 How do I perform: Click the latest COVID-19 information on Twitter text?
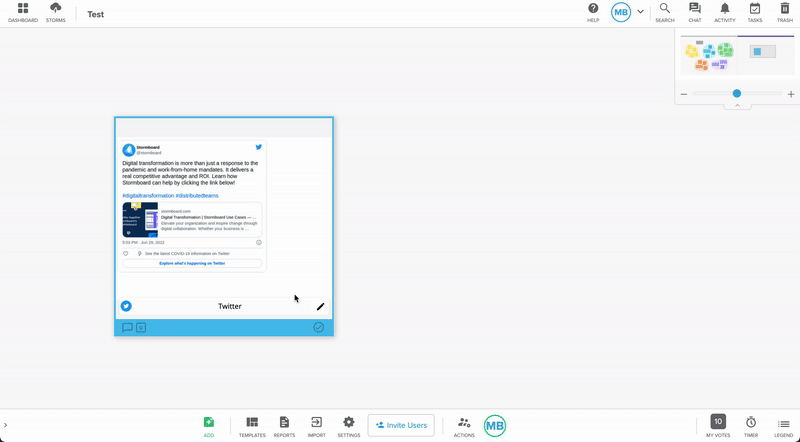pyautogui.click(x=187, y=254)
